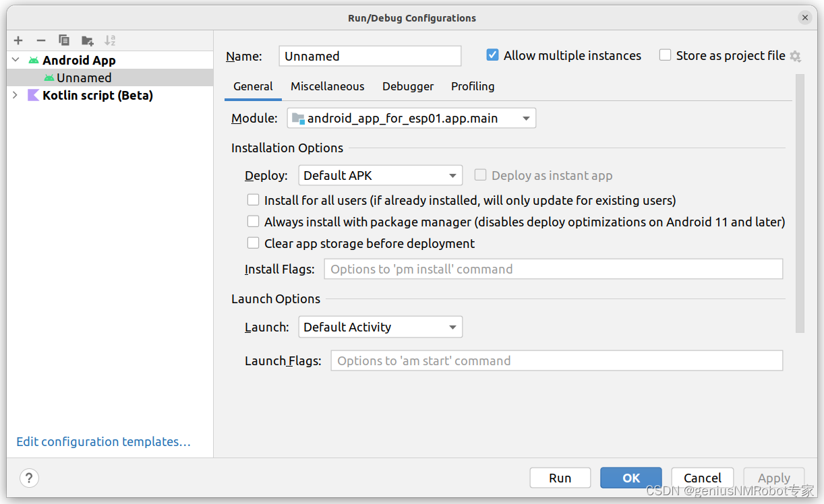Click inside the Install Flags input field
824x504 pixels.
coord(553,269)
